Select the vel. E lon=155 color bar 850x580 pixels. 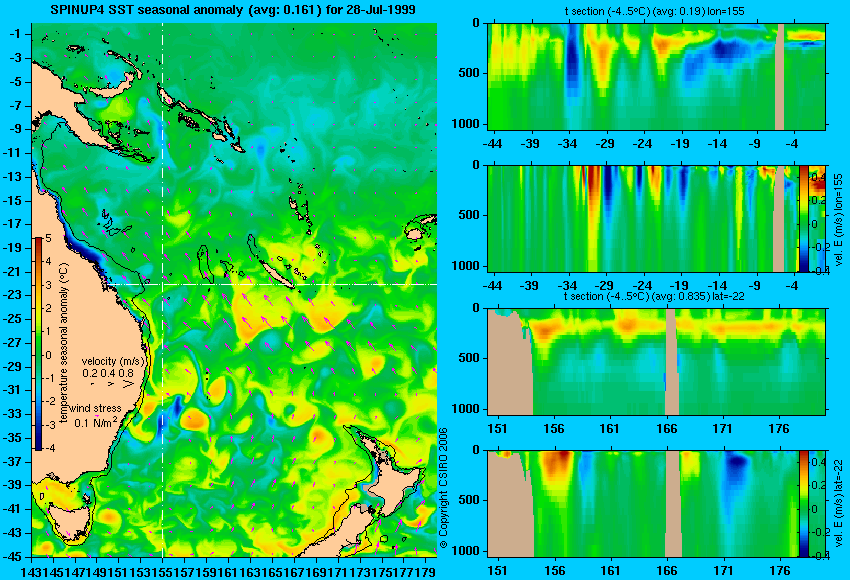coord(803,218)
